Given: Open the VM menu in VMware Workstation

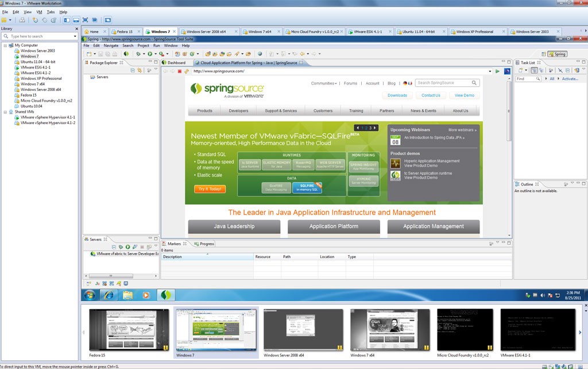Looking at the screenshot, I should 39,11.
